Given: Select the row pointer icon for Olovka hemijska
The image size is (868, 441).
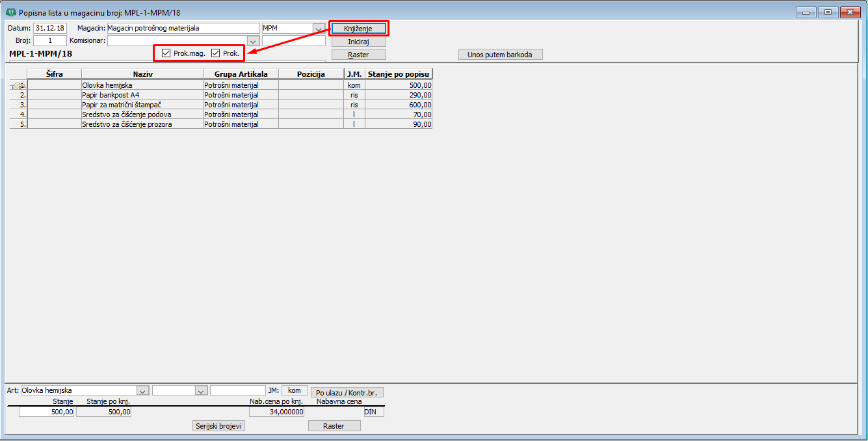Looking at the screenshot, I should (18, 85).
